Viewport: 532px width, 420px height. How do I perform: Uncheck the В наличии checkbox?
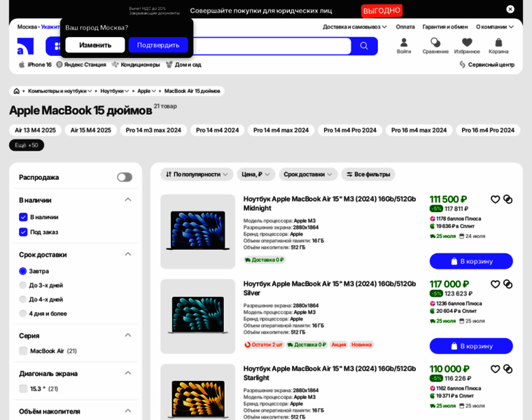pos(23,217)
